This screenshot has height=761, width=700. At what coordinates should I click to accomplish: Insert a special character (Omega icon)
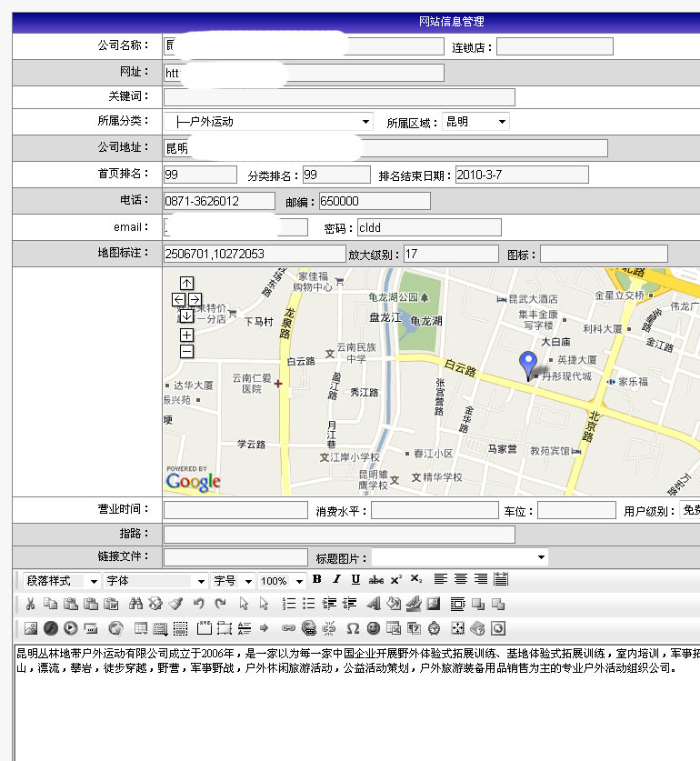[353, 628]
